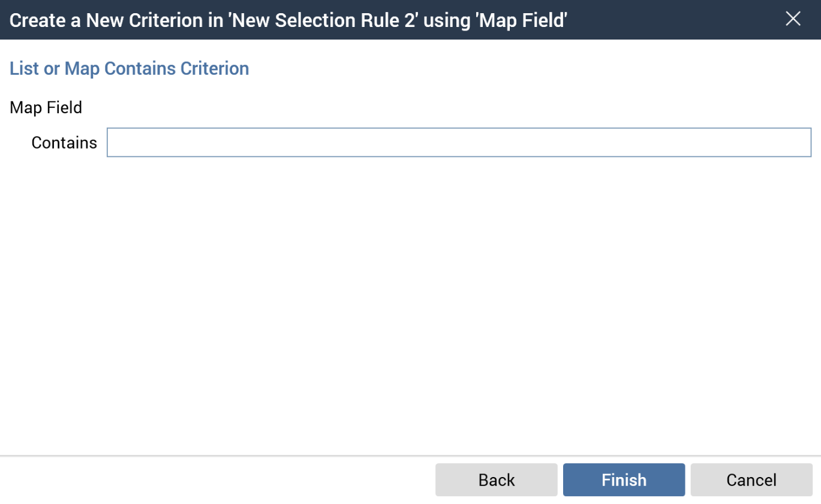This screenshot has height=504, width=821.
Task: Close the Create a New Criterion dialog
Action: (793, 19)
